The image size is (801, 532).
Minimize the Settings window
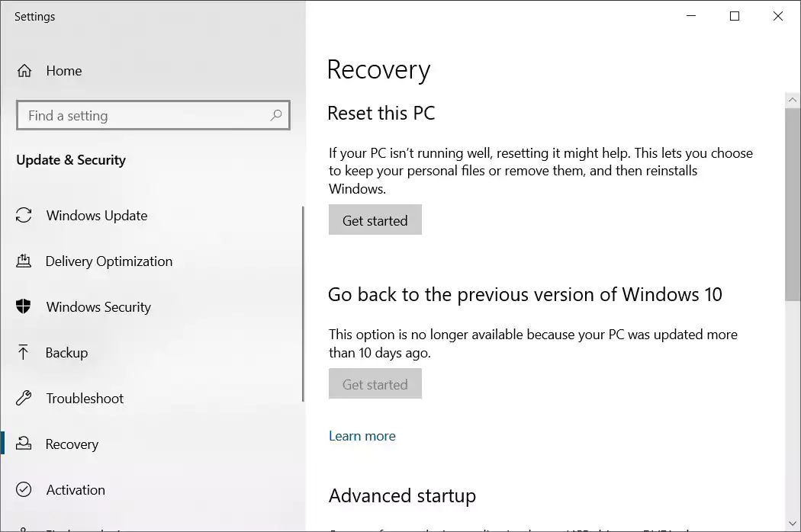click(691, 16)
